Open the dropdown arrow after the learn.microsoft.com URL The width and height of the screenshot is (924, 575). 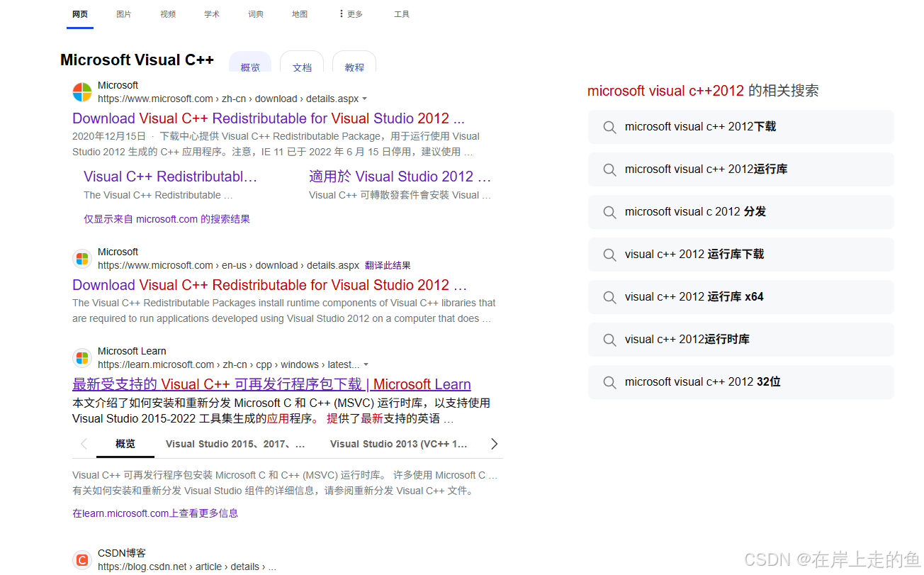point(366,364)
